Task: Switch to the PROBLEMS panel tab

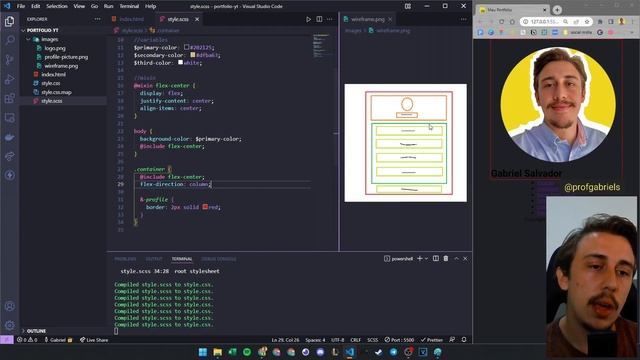Action: pyautogui.click(x=125, y=259)
